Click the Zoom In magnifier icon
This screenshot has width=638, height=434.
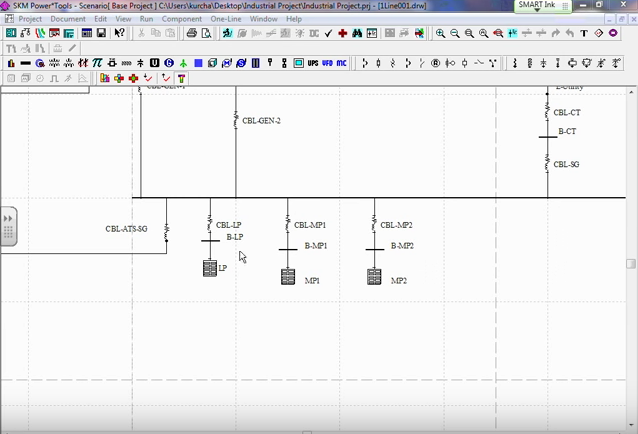[x=440, y=34]
